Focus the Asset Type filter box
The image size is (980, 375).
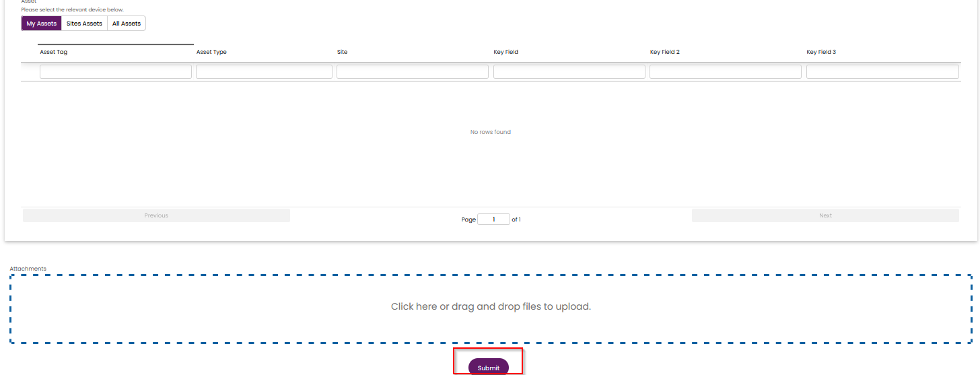tap(264, 72)
